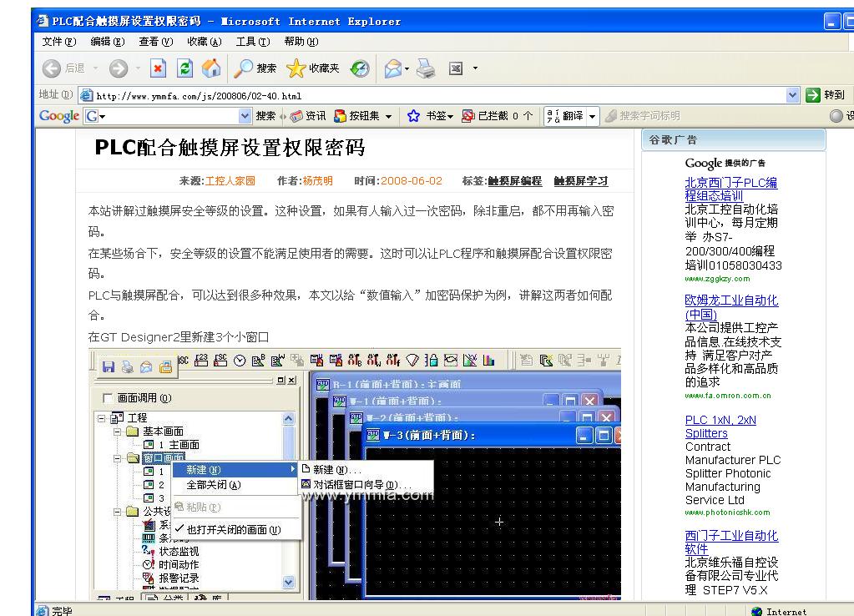Viewport: 854px width, 616px height.
Task: Select 对话框窗口向导 from the submenu
Action: coord(362,485)
